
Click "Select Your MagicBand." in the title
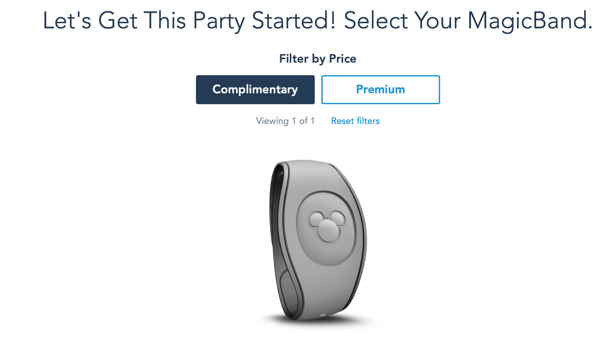point(468,20)
